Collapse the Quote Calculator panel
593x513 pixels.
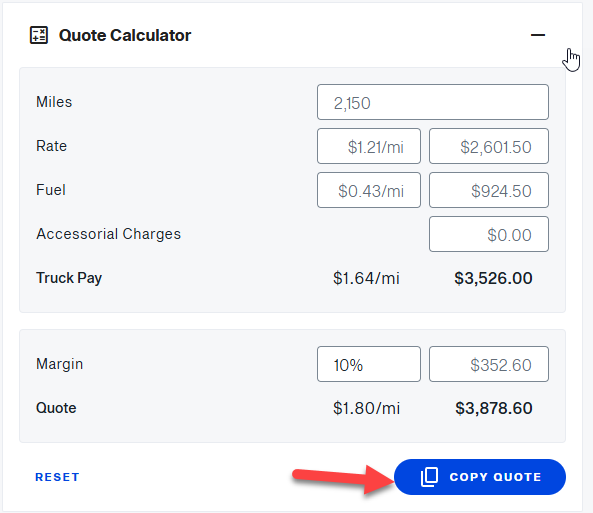pyautogui.click(x=537, y=35)
